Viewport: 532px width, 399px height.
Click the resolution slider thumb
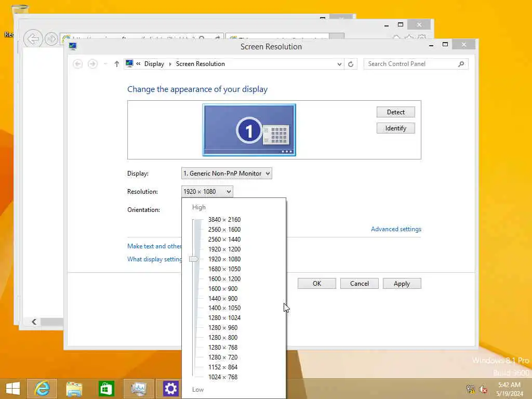[x=193, y=259]
